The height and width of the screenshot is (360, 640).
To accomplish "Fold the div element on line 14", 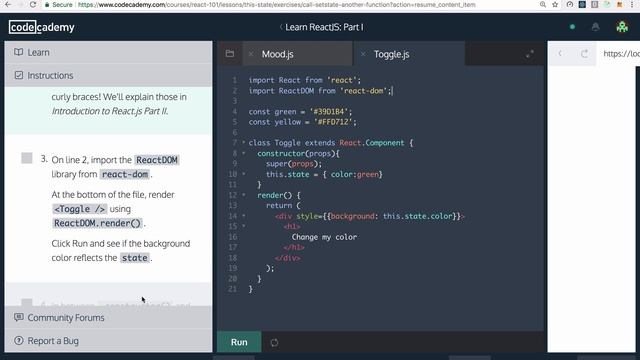I will (244, 216).
